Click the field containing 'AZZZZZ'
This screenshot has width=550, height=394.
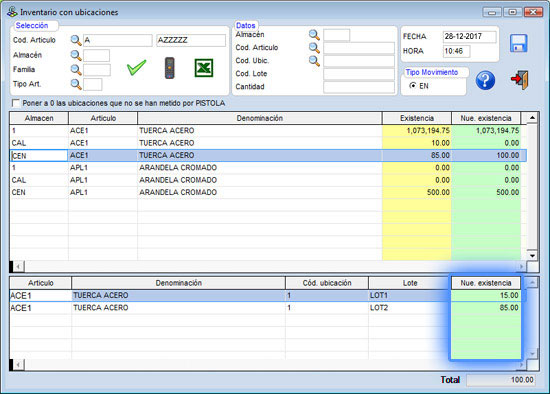click(x=191, y=40)
